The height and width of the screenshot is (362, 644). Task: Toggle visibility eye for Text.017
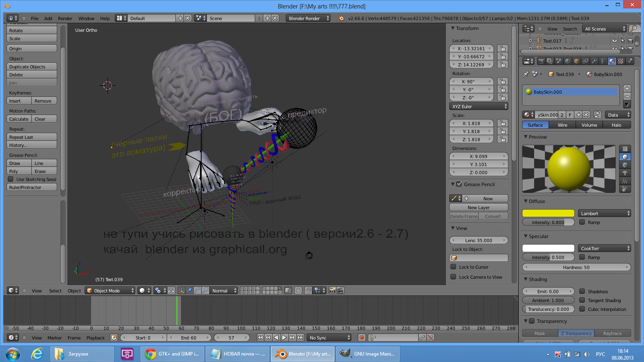pos(614,41)
